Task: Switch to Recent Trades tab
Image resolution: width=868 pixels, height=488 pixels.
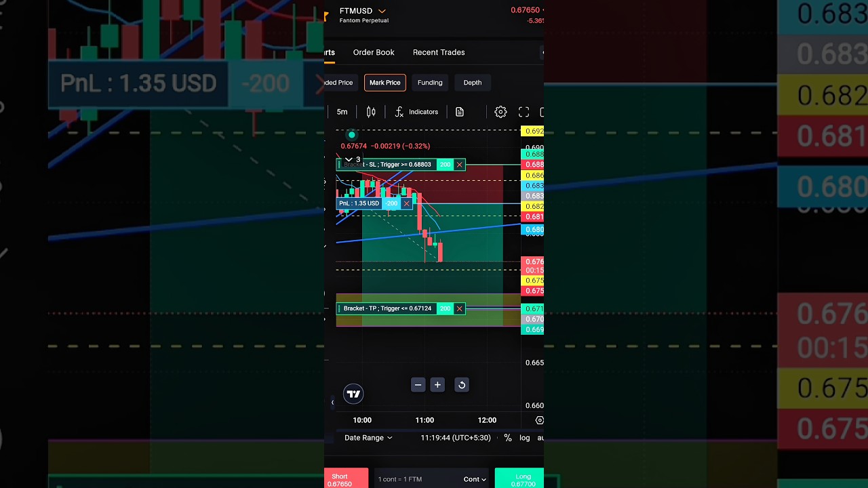Action: pos(439,52)
